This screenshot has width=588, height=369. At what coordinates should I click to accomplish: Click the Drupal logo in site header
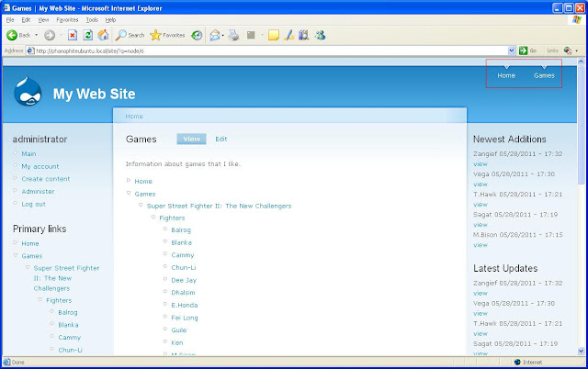point(28,92)
